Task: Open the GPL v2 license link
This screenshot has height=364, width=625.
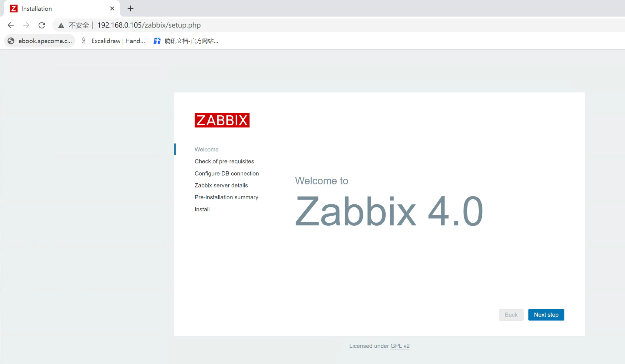Action: [400, 346]
